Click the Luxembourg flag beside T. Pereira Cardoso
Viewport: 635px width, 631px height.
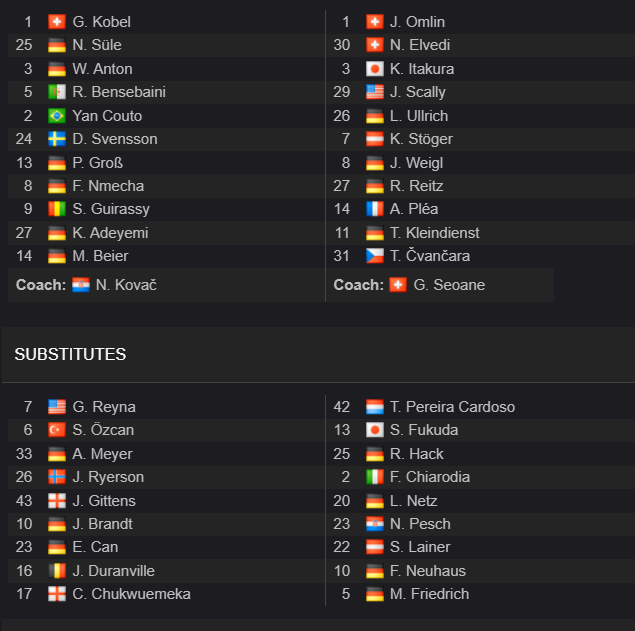pos(375,407)
